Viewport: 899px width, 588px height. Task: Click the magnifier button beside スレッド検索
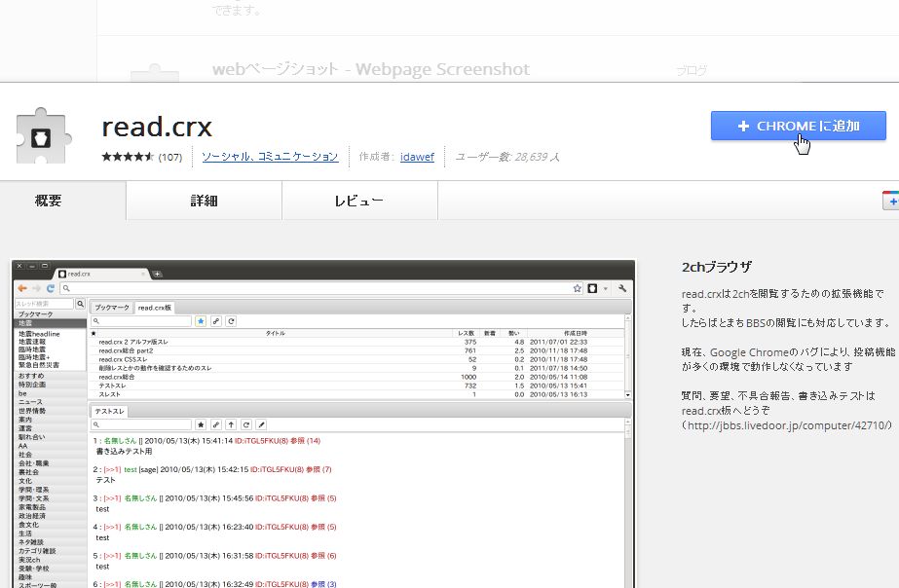coord(80,303)
